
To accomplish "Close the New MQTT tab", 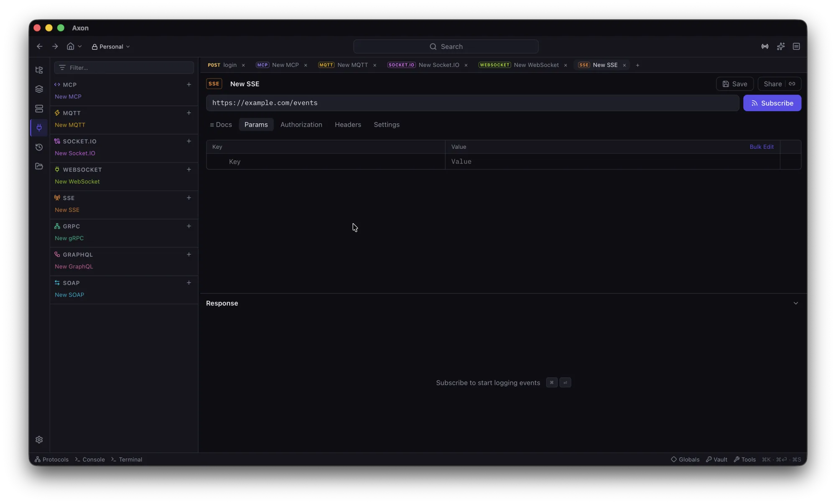I will point(375,65).
